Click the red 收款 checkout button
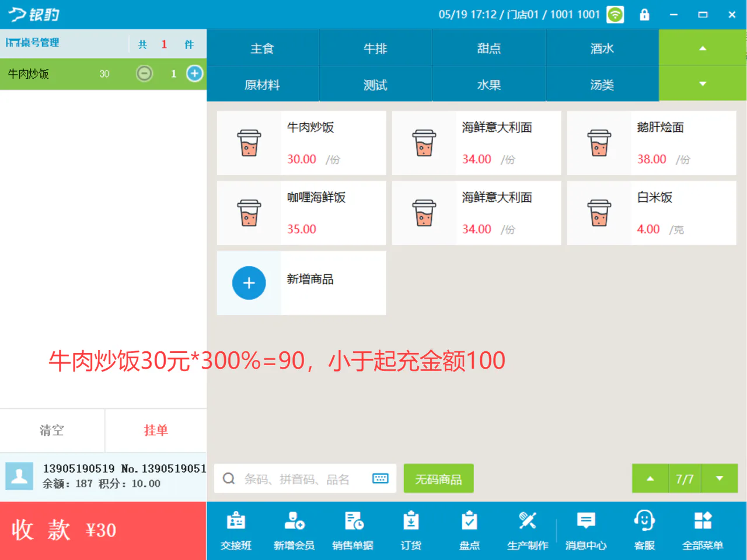747x560 pixels. [x=103, y=530]
